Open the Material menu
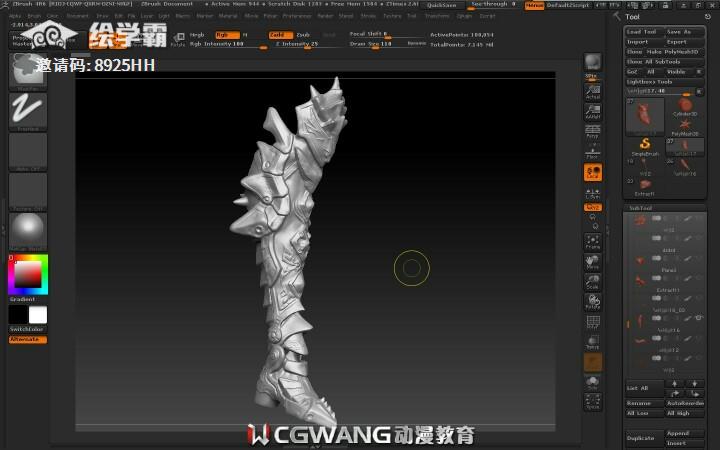 tap(228, 16)
